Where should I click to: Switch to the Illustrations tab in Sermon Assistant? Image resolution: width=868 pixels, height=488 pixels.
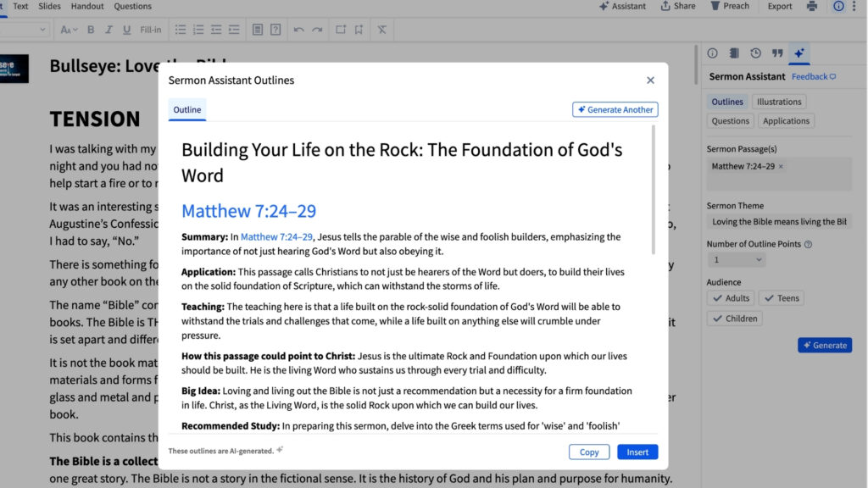(779, 101)
